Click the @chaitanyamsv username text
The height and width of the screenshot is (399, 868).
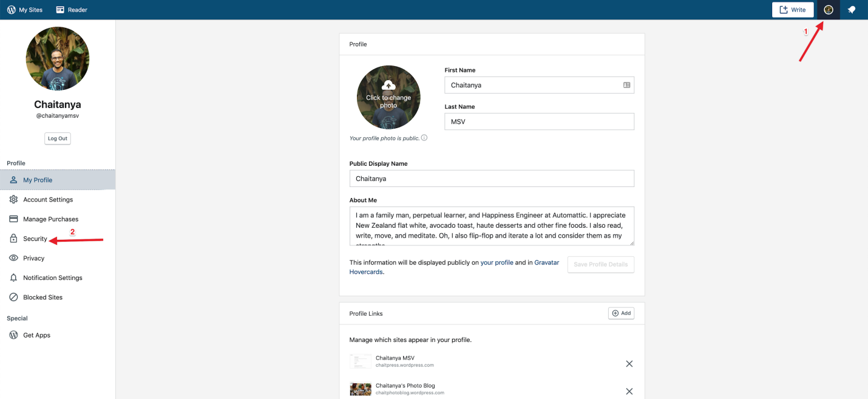coord(58,115)
